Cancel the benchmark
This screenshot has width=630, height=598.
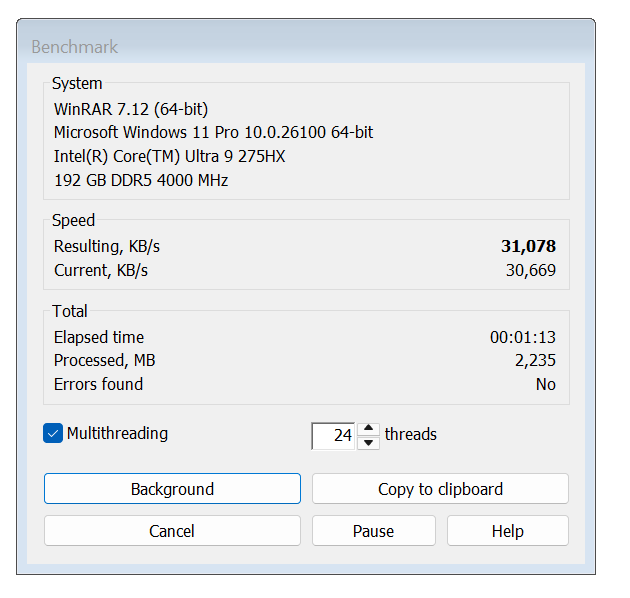[172, 531]
